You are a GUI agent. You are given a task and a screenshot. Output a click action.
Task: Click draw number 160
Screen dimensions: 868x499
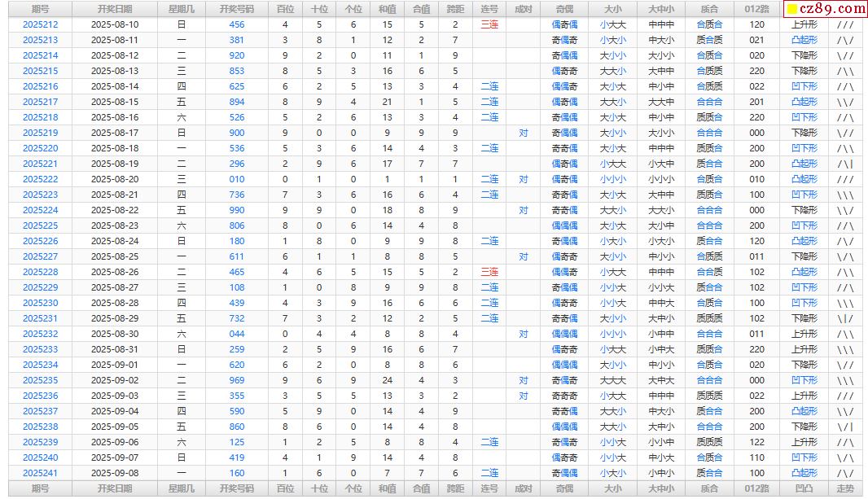pyautogui.click(x=237, y=474)
